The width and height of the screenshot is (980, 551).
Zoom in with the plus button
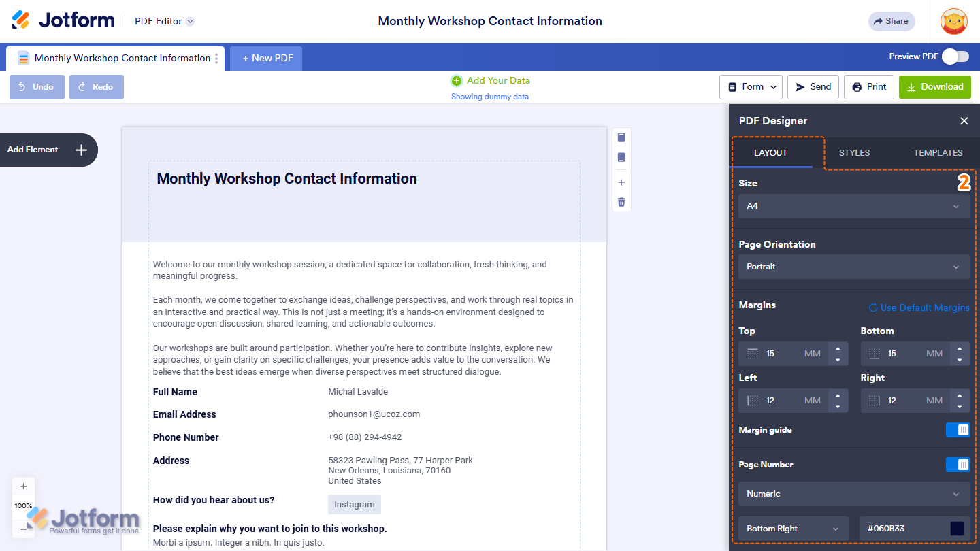pos(24,486)
